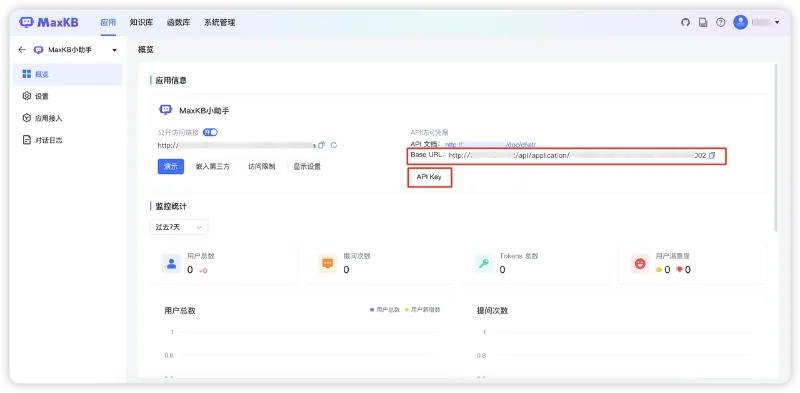Click the 演示 button
The image size is (800, 393).
[x=171, y=166]
